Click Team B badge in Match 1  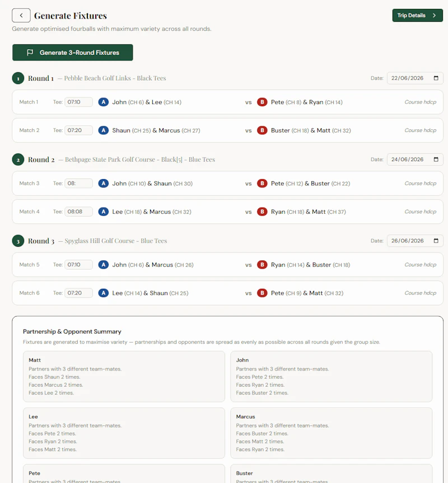point(262,102)
